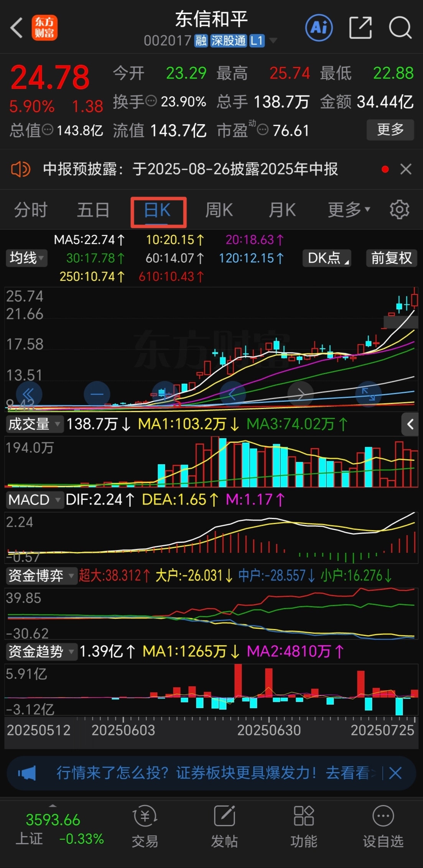Open the MACD indicator dropdown
This screenshot has width=423, height=868.
coord(35,500)
